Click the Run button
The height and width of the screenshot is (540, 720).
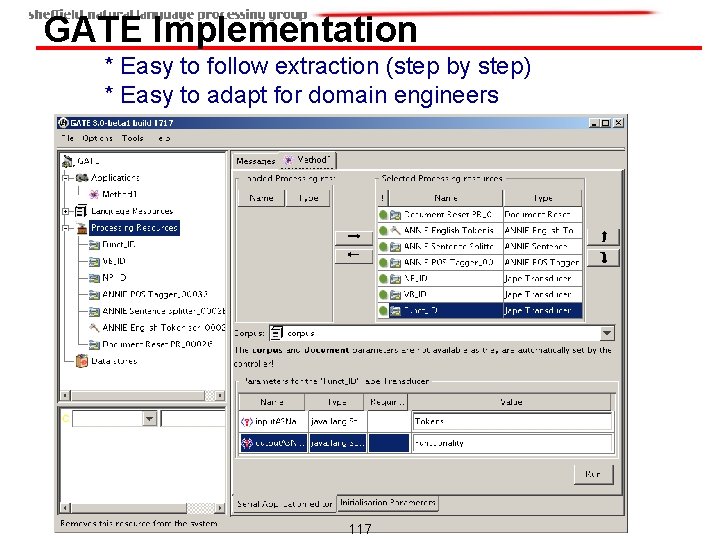tap(593, 474)
